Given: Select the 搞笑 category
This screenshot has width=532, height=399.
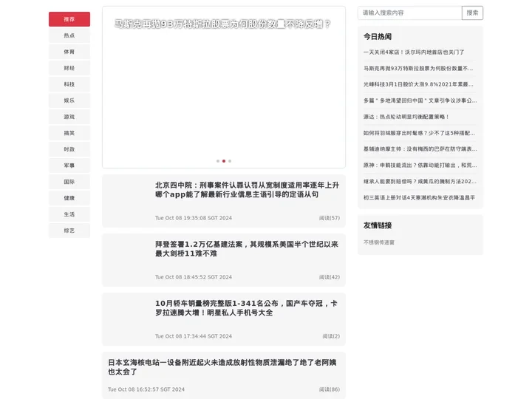Looking at the screenshot, I should (x=69, y=133).
